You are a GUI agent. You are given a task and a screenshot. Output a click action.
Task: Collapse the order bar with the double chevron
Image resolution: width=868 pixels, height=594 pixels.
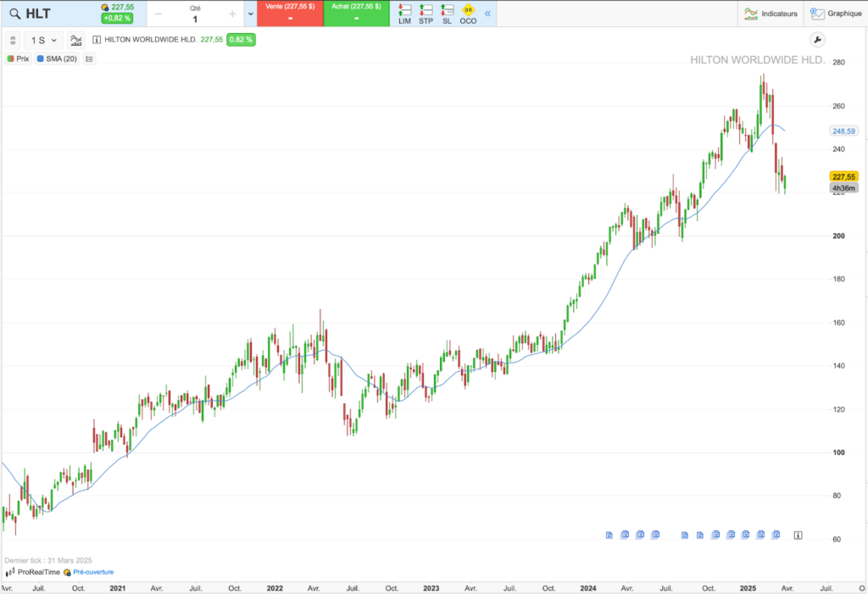click(487, 14)
